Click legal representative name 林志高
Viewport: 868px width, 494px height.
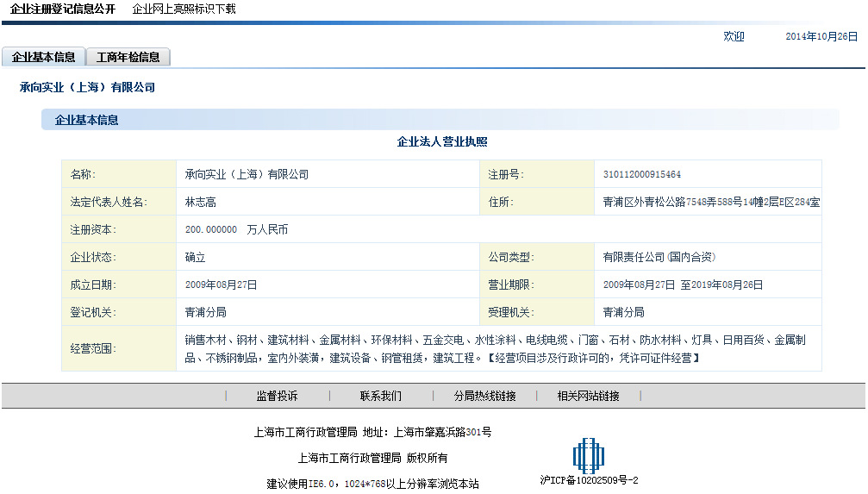click(200, 203)
